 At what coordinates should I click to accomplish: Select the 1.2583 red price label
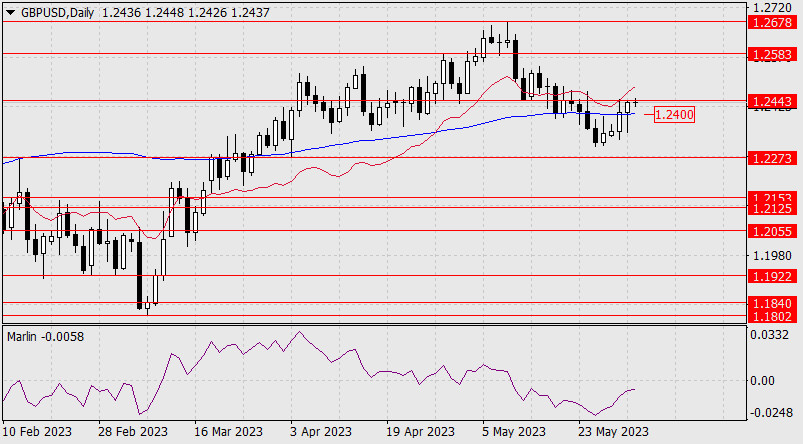point(773,54)
